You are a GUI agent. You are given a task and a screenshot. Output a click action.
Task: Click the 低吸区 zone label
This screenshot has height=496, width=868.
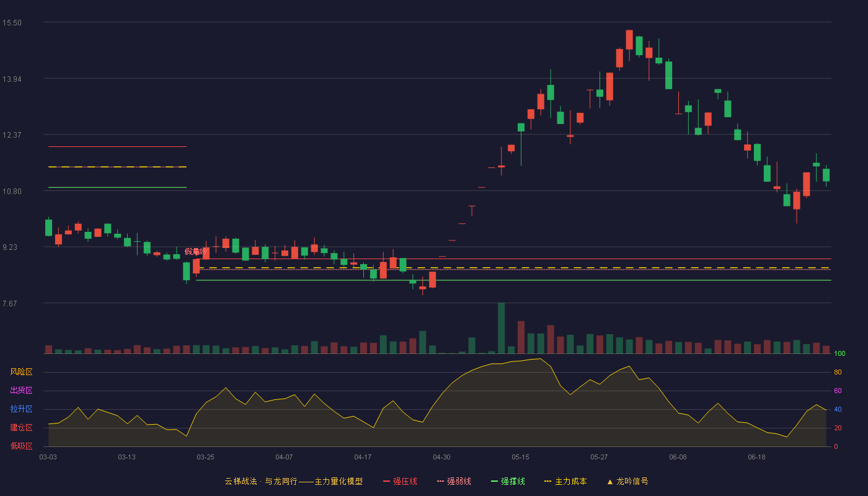click(21, 446)
